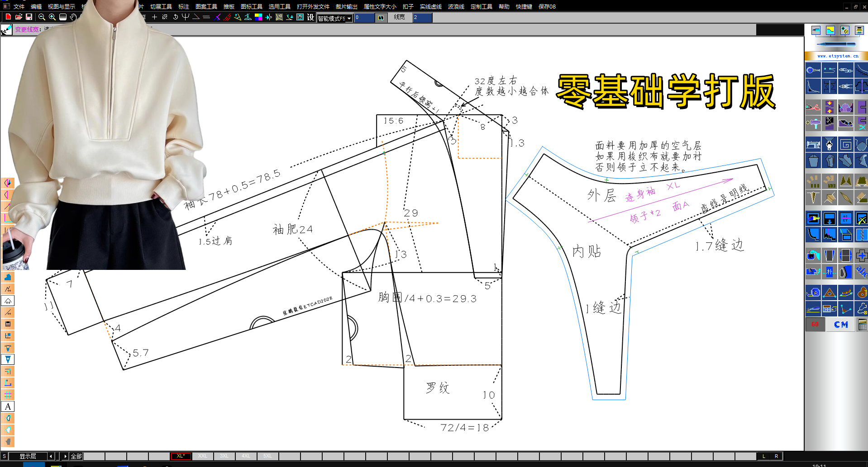The image size is (868, 467).
Task: Click the 显示层 left arrow to switch layers
Action: click(x=51, y=456)
